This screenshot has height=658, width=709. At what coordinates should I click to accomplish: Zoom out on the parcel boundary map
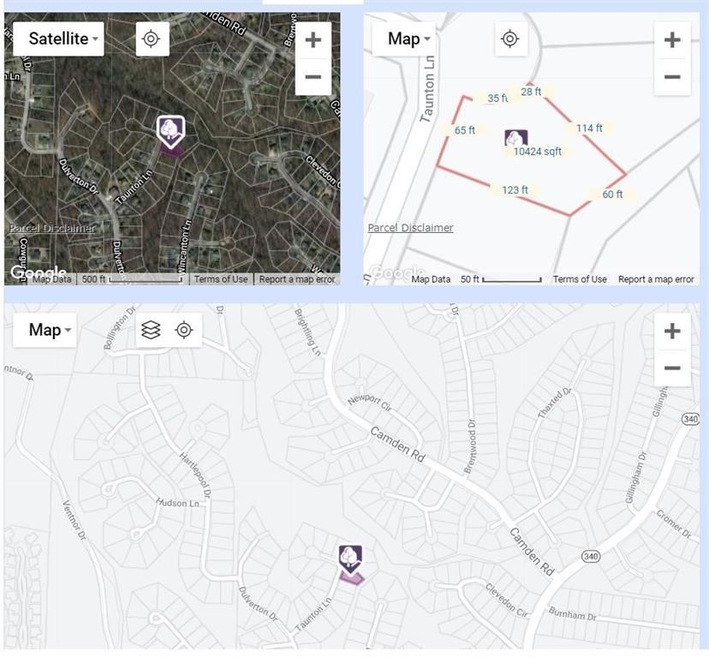672,77
